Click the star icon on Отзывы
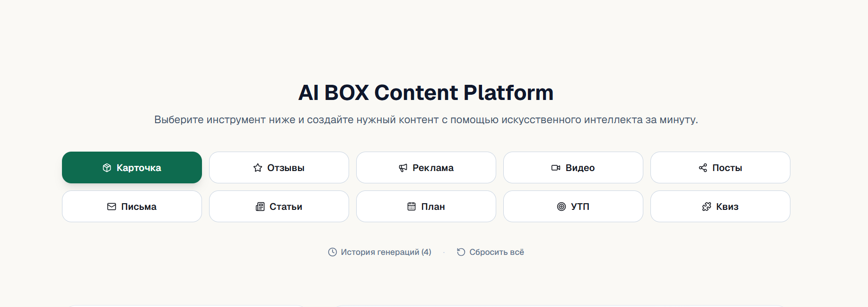868x307 pixels. [258, 168]
